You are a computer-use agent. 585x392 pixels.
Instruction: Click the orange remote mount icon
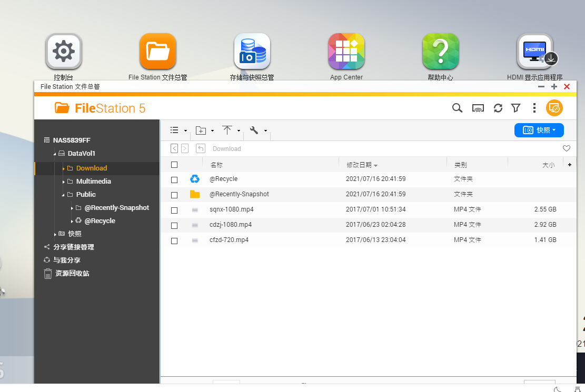tap(554, 108)
